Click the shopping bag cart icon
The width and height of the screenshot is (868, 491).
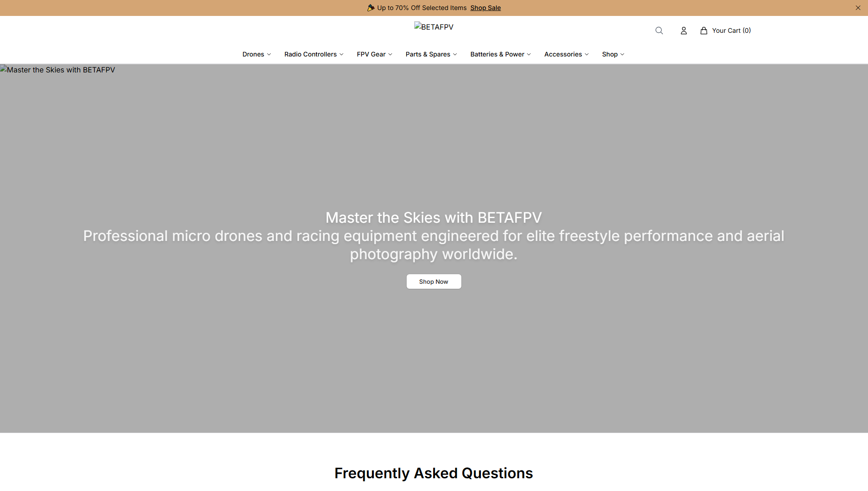tap(704, 31)
